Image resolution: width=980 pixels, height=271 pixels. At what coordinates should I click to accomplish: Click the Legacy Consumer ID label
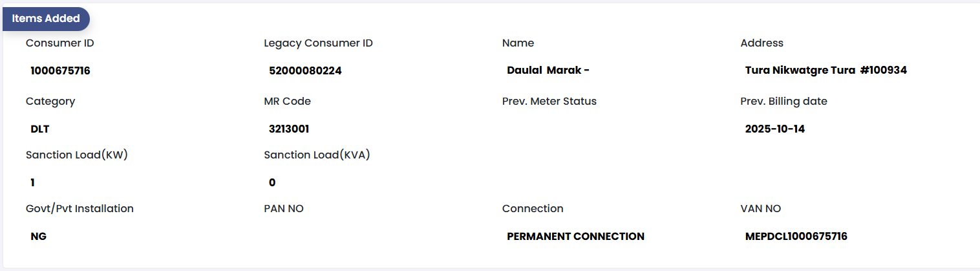click(318, 43)
